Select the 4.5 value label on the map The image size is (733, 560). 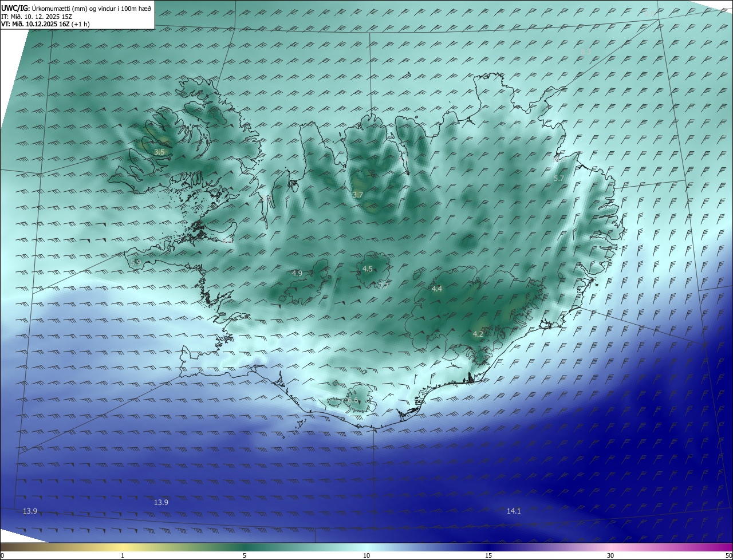368,269
